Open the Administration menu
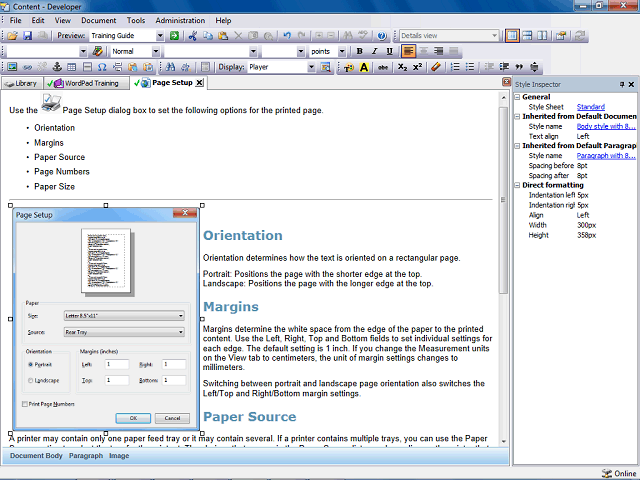The width and height of the screenshot is (640, 480). [x=180, y=20]
